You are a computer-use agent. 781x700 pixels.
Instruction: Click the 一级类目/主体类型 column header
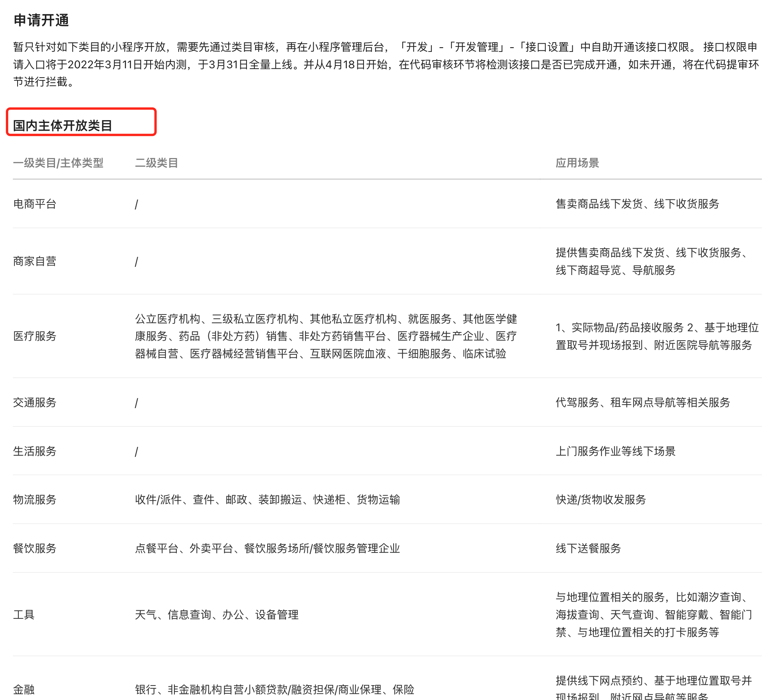point(58,163)
